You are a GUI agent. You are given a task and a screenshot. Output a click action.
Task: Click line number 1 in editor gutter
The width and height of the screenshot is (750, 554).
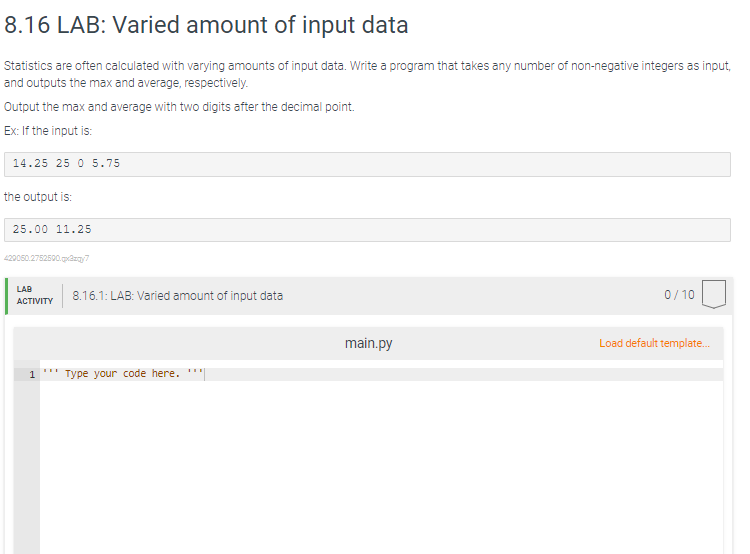click(x=32, y=374)
